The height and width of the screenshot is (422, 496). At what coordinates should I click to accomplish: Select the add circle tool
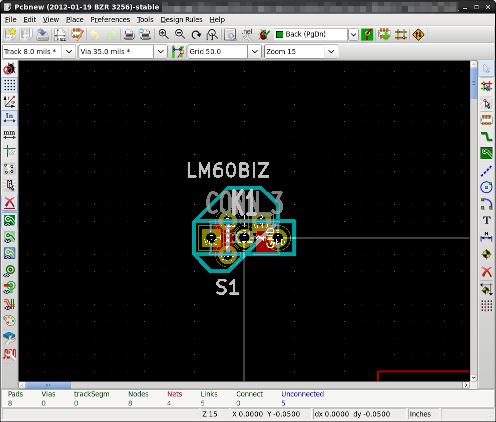tap(487, 187)
